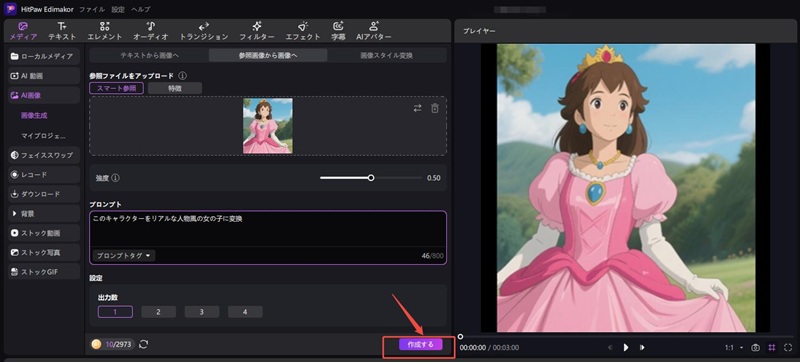Select ストック写真 in the sidebar
Viewport: 800px width, 362px height.
click(x=44, y=252)
